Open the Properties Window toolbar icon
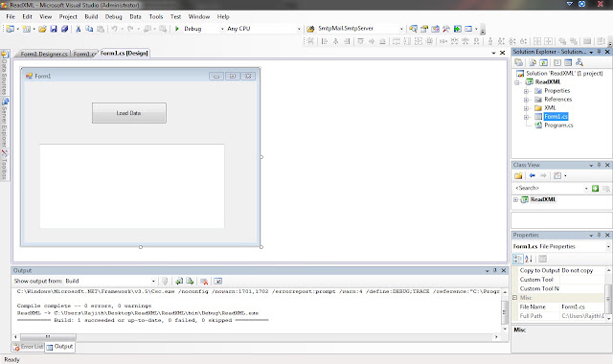This screenshot has width=613, height=364. pyautogui.click(x=424, y=29)
